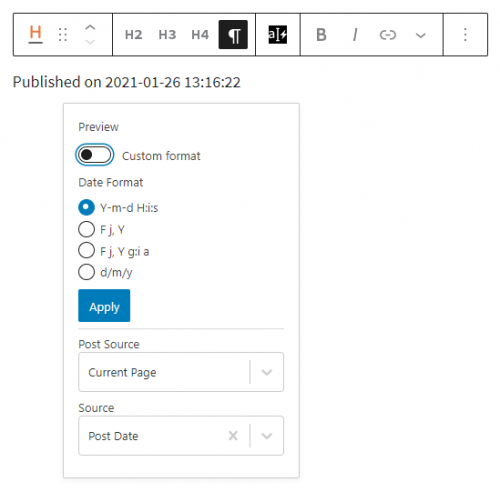This screenshot has height=492, width=500.
Task: Move block down with arrow
Action: tap(90, 42)
